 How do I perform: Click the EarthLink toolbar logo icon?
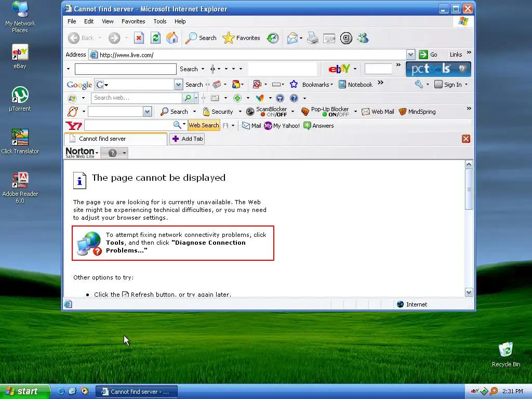point(73,112)
